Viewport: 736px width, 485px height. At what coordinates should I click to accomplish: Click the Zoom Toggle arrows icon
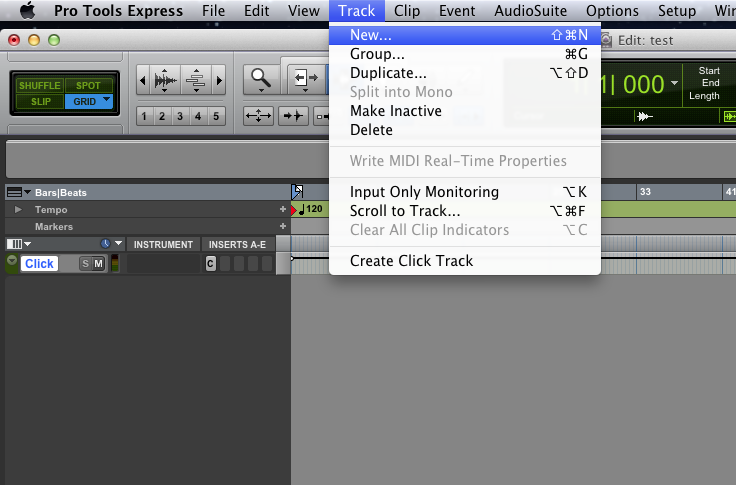[x=258, y=116]
